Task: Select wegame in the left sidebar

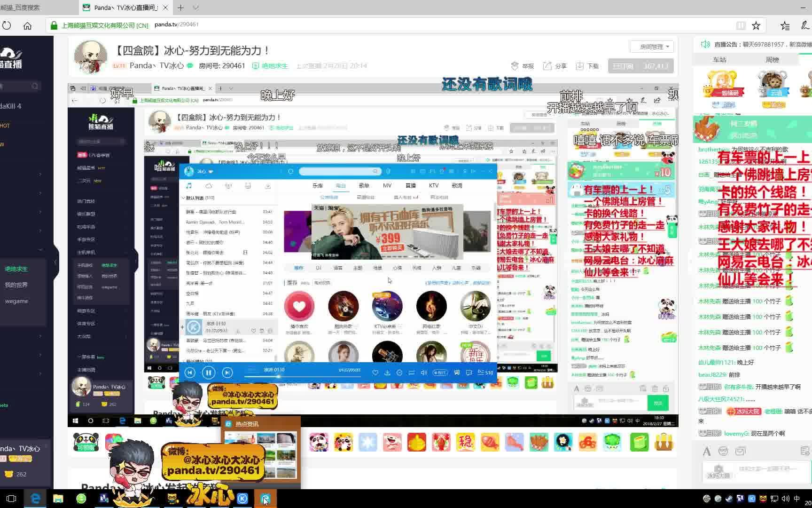Action: tap(16, 301)
